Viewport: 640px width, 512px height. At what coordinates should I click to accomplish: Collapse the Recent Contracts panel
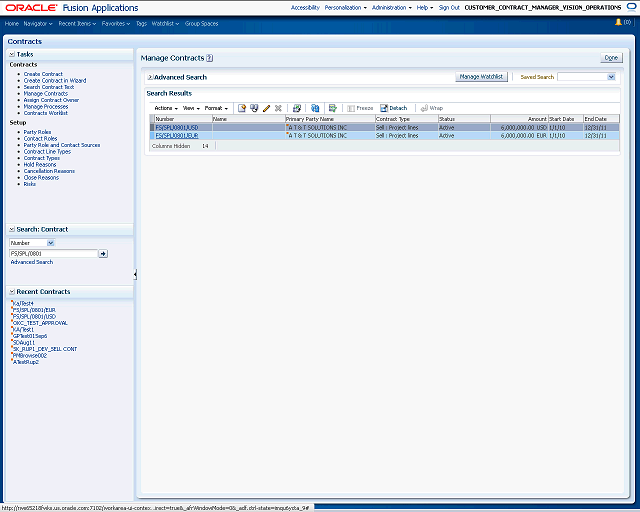pyautogui.click(x=12, y=292)
